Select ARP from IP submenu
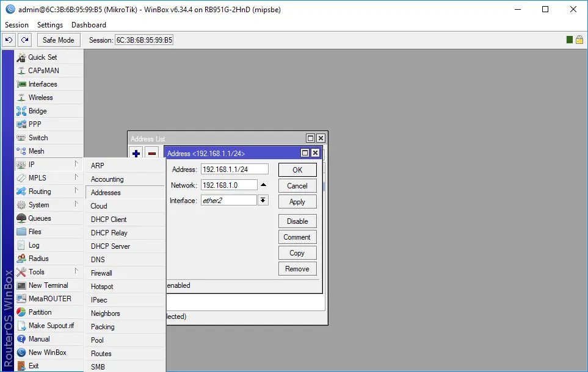The height and width of the screenshot is (372, 588). 125,166
